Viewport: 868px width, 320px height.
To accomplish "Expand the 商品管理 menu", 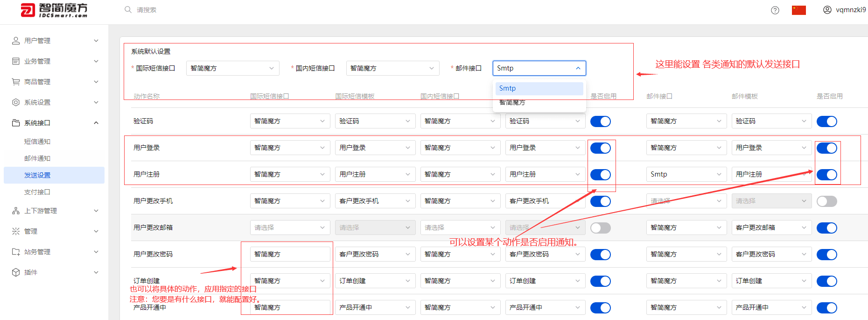I will tap(96, 82).
